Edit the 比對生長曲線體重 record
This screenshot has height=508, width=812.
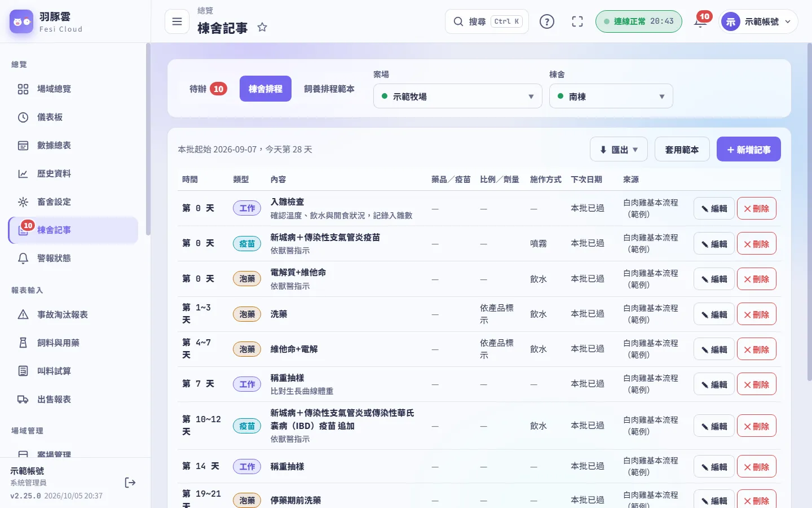714,384
